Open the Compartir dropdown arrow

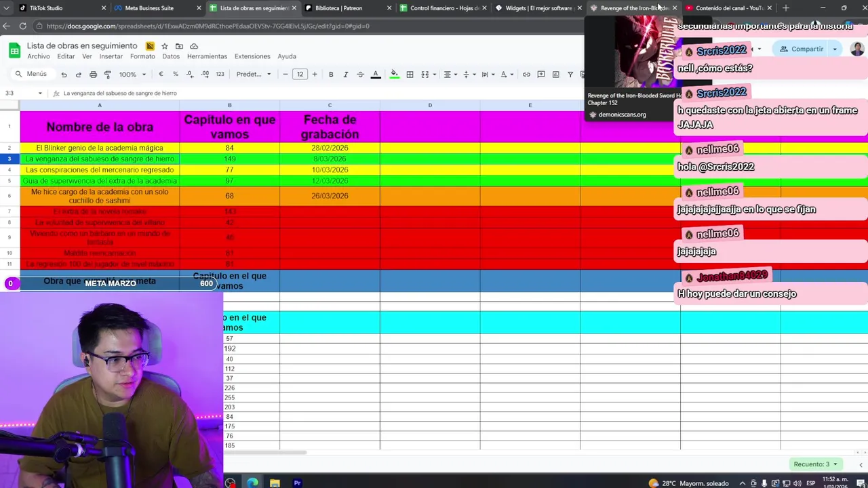pyautogui.click(x=835, y=49)
